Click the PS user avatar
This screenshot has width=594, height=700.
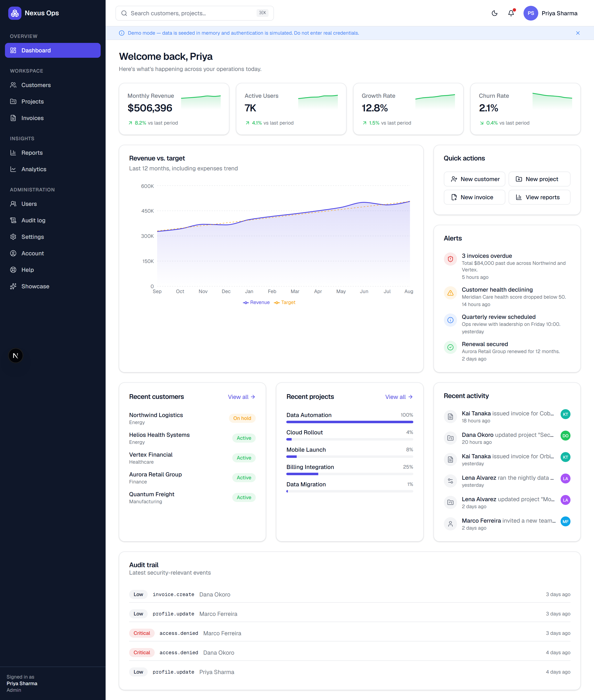pos(530,13)
